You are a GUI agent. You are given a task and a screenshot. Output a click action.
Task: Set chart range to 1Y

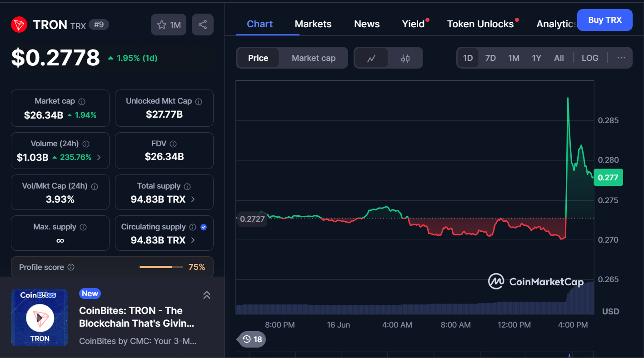[x=537, y=58]
